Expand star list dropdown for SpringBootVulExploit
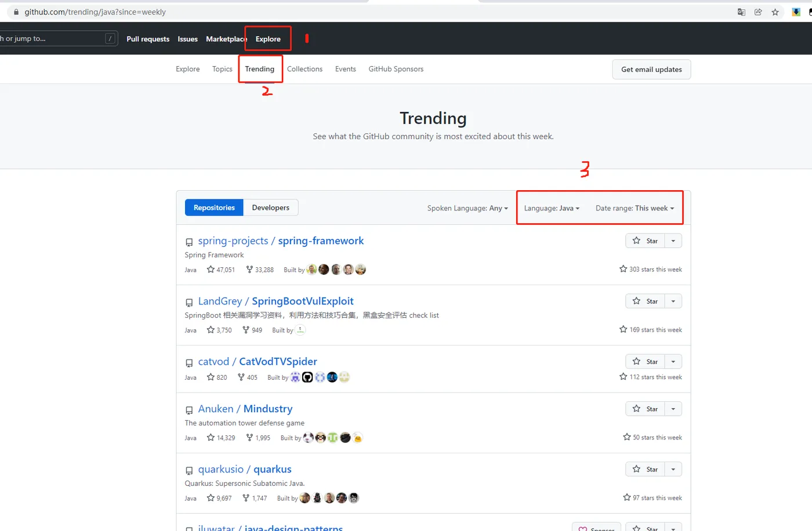 pyautogui.click(x=673, y=301)
